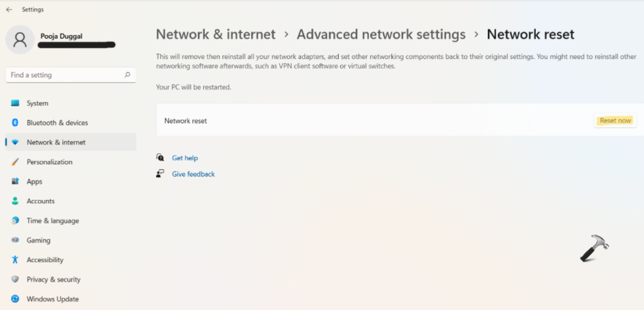
Task: Click the search magnifier icon
Action: (x=127, y=75)
